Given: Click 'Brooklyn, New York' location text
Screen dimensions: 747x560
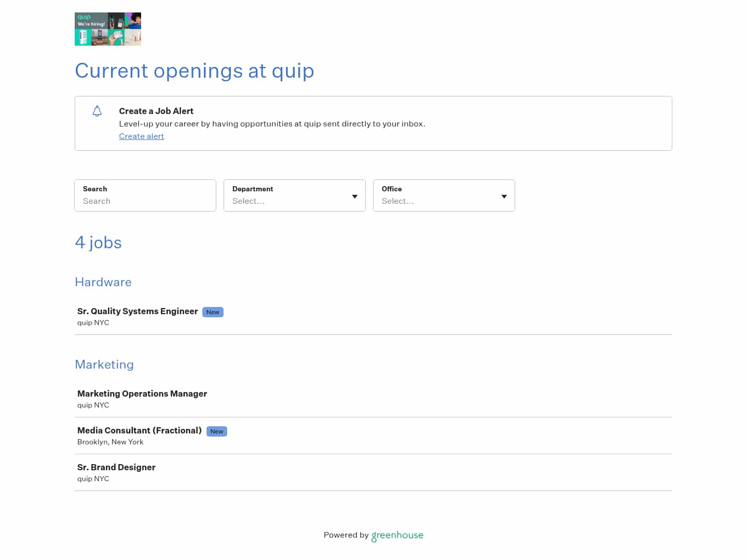Looking at the screenshot, I should coord(110,442).
